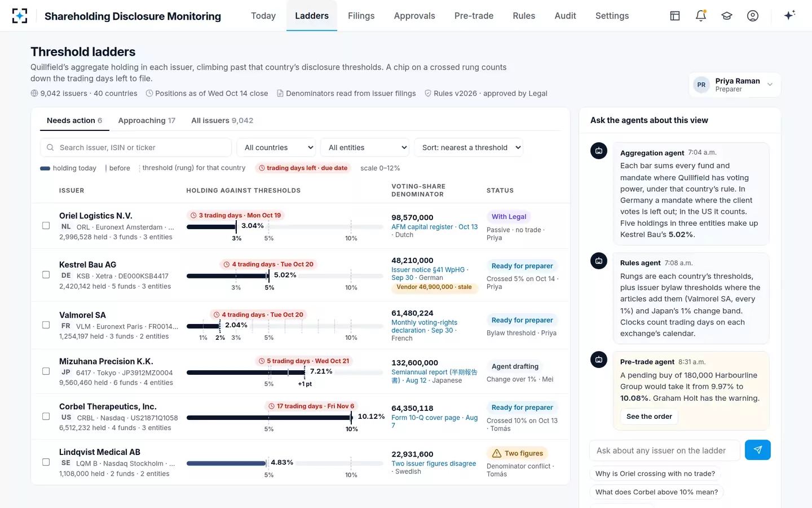
Task: Click the clock icon beside Positions as of
Action: pyautogui.click(x=149, y=93)
